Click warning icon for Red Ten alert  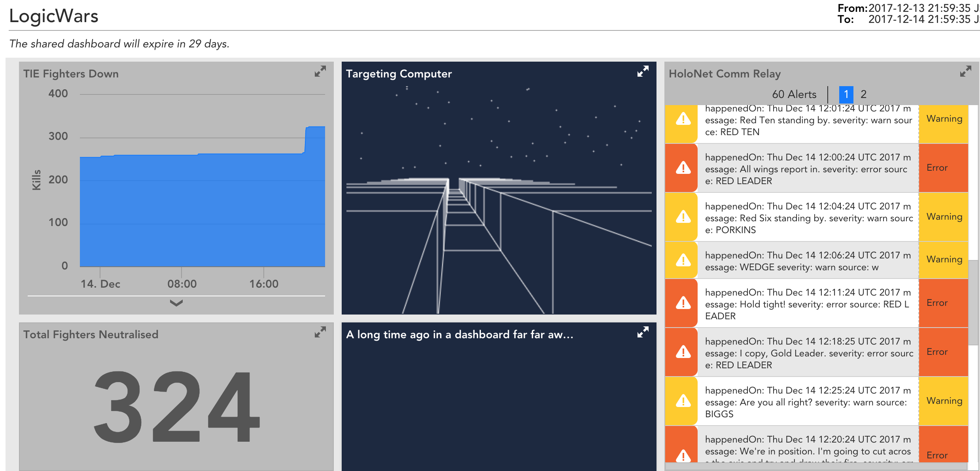(683, 119)
